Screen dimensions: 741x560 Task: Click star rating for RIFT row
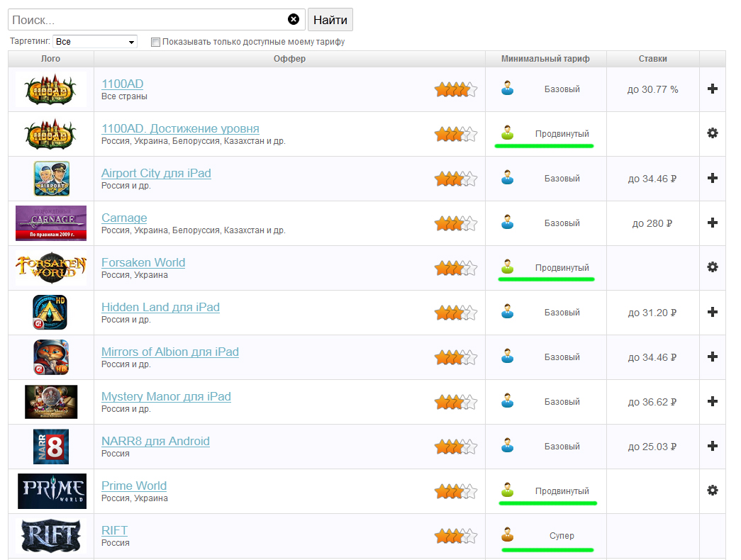(x=456, y=536)
